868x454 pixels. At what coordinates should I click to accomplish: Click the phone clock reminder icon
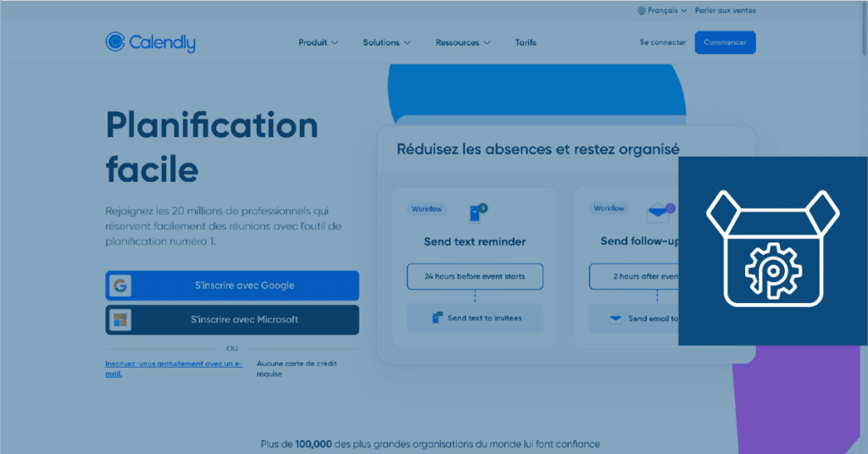478,213
